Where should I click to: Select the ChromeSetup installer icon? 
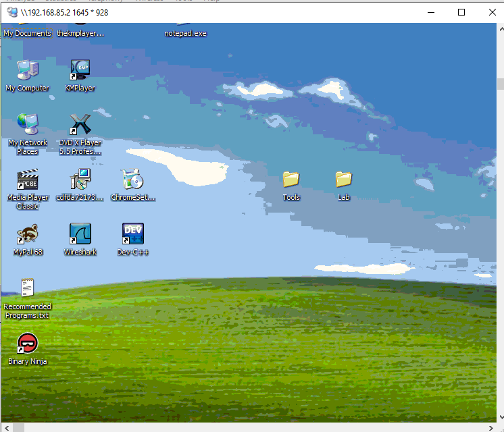click(132, 180)
